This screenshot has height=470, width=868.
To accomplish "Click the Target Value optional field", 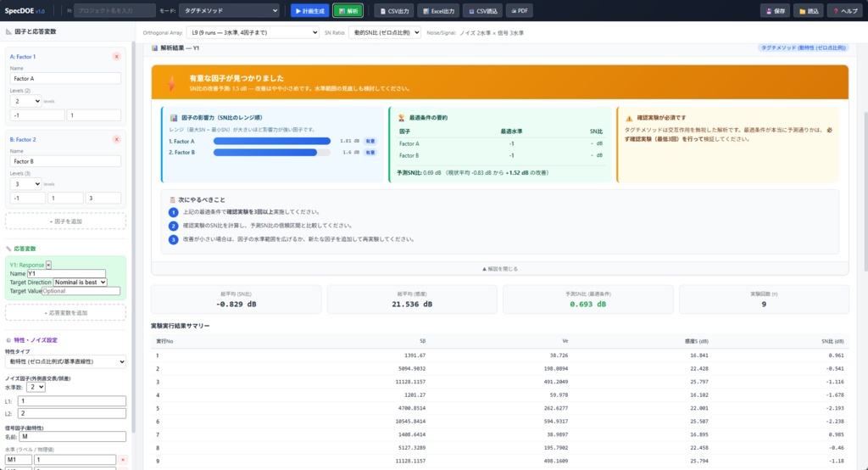I will tap(81, 291).
